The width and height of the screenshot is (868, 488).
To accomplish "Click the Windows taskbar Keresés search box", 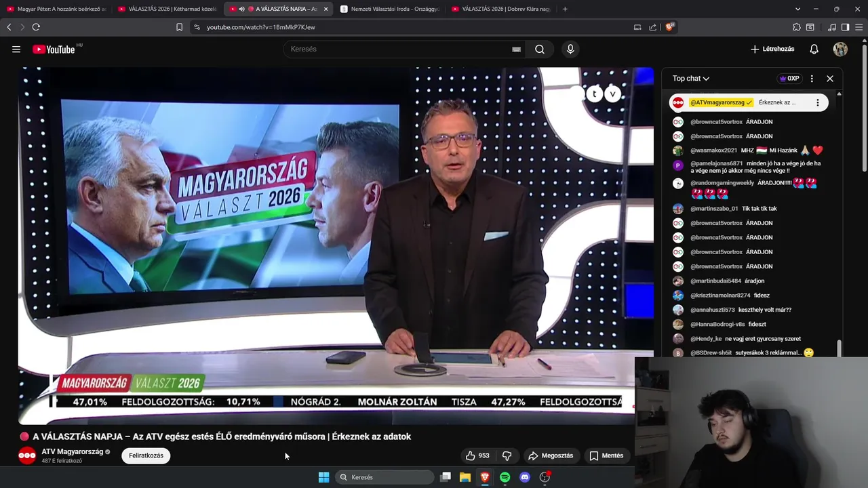I will tap(385, 477).
